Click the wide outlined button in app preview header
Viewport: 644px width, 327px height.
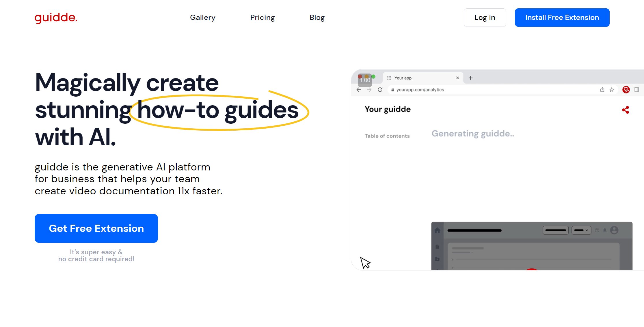coord(555,230)
